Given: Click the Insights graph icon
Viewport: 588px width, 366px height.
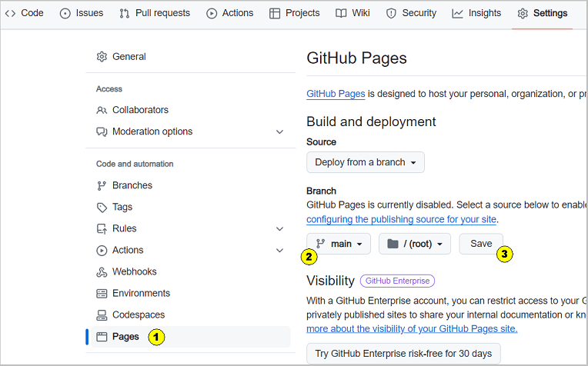Looking at the screenshot, I should [457, 14].
